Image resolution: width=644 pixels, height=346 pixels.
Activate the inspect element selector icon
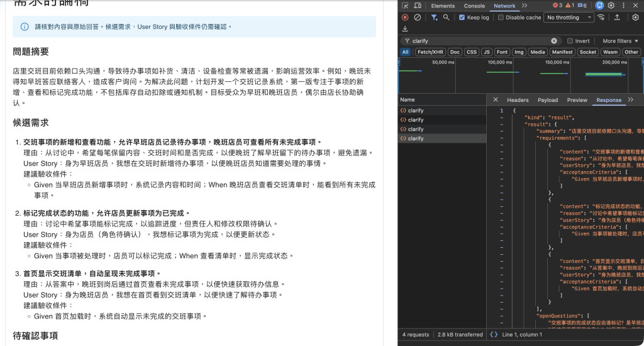pos(405,5)
